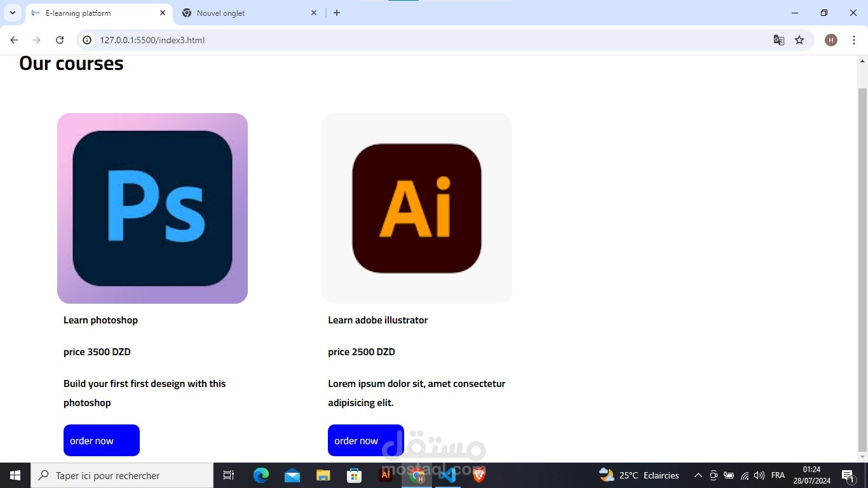The image size is (868, 488).
Task: Open the Google Translate page icon
Action: coord(779,40)
